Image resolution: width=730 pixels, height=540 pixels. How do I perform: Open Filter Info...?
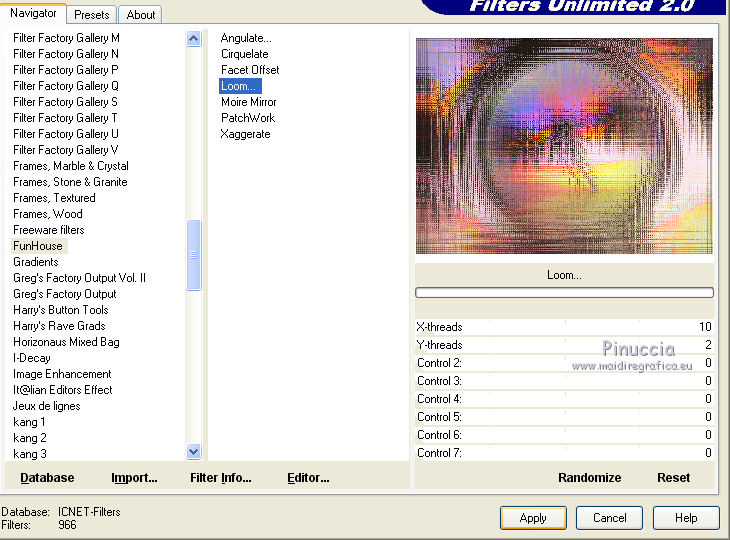(x=221, y=478)
